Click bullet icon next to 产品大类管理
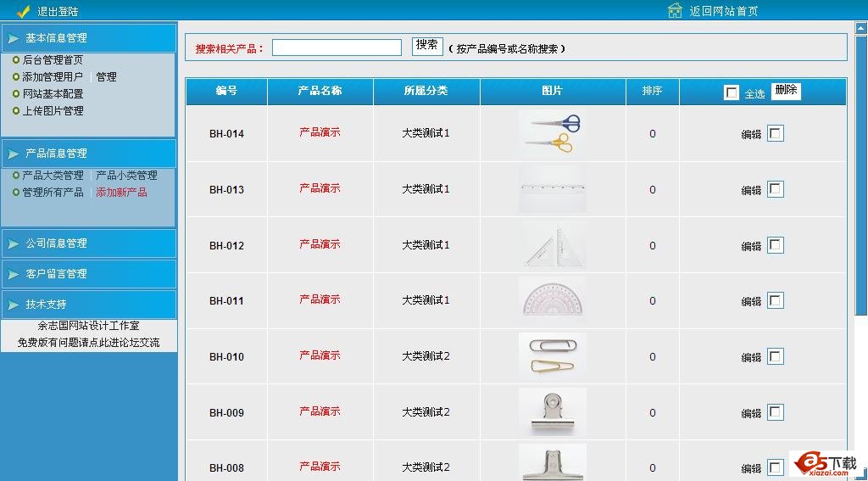Viewport: 868px width, 481px height. click(15, 175)
